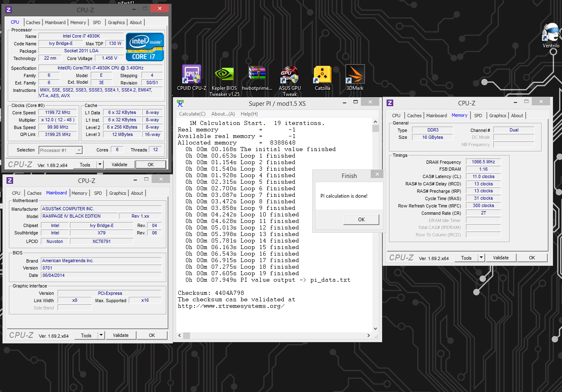Open the Catzilla desktop icon
The image size is (562, 392).
(x=322, y=78)
